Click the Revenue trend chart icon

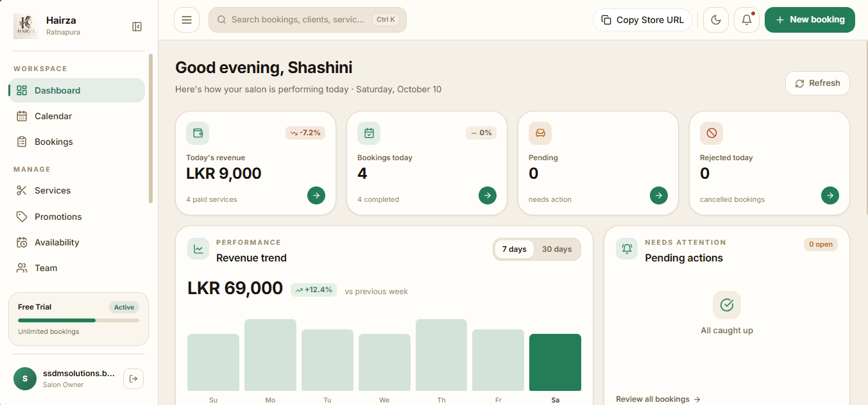click(198, 249)
